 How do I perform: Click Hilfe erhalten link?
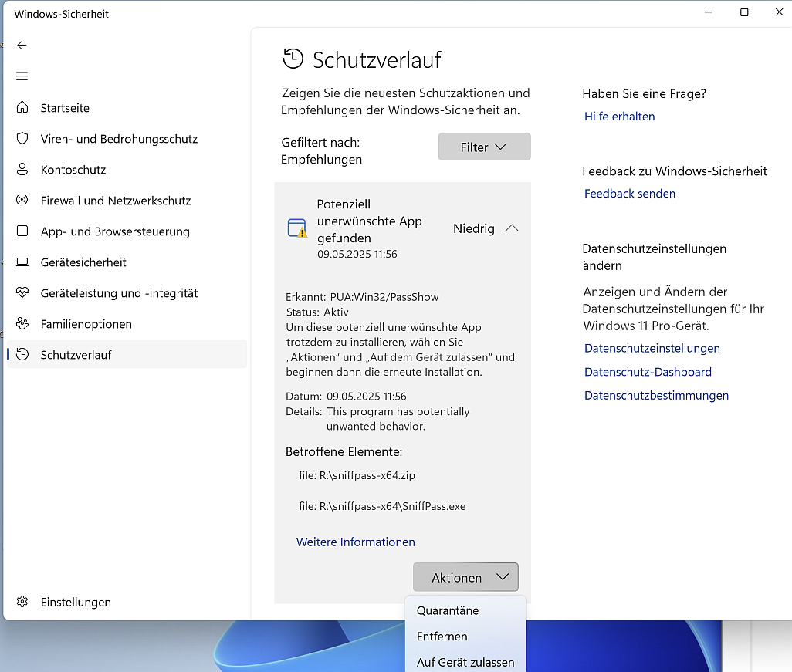(619, 117)
